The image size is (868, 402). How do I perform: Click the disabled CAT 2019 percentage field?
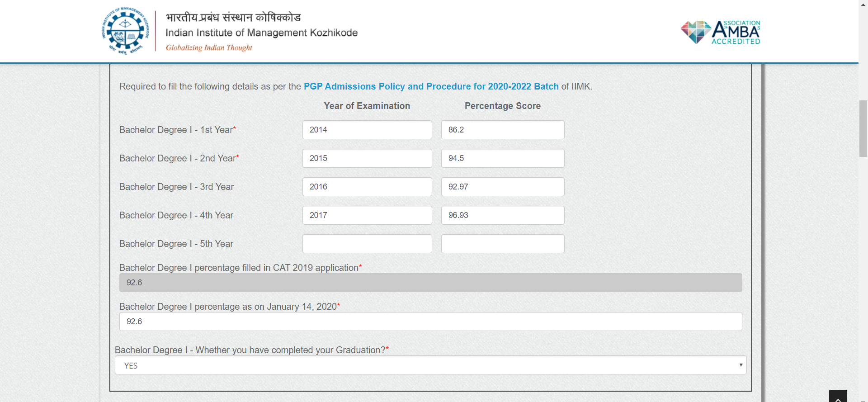(430, 283)
